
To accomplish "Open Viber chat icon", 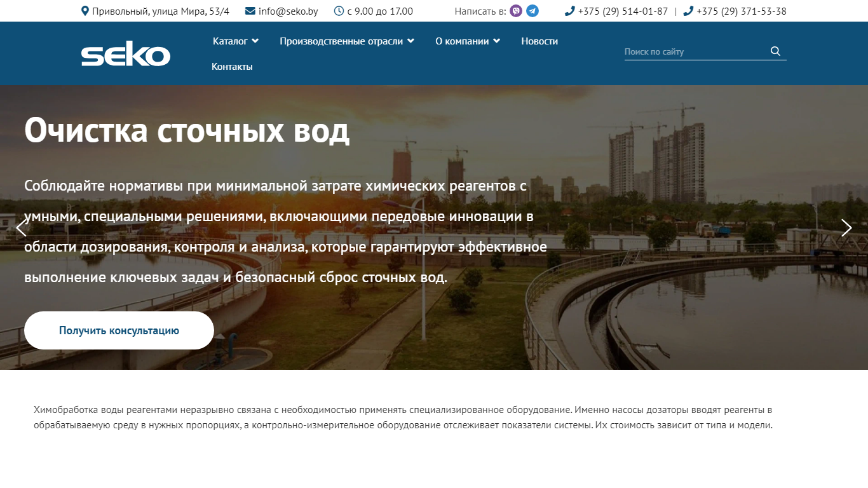I will point(516,11).
